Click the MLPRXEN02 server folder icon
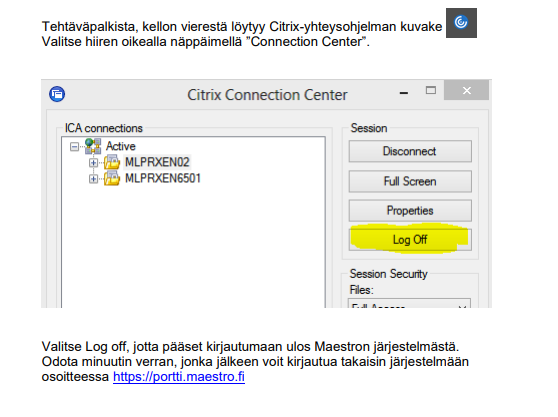The height and width of the screenshot is (417, 558). [112, 162]
